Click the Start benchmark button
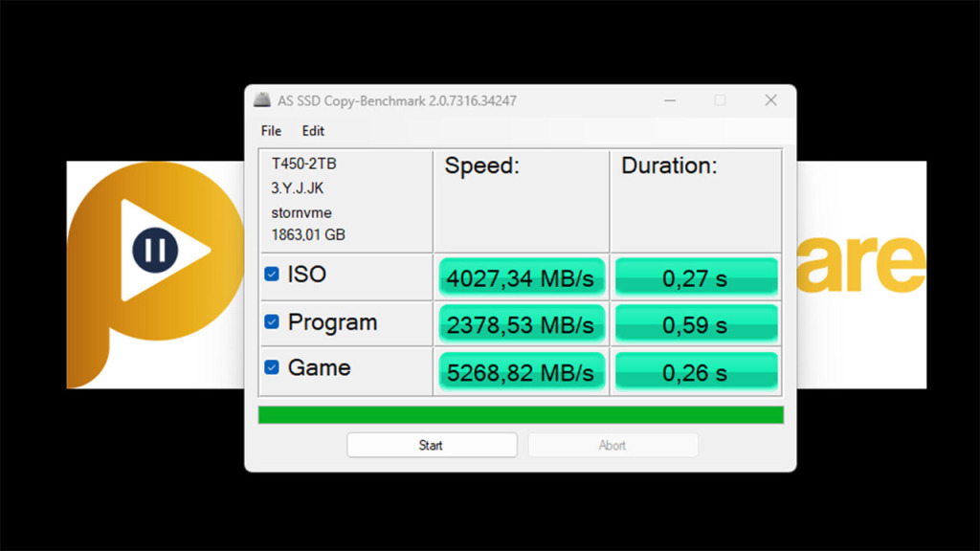980x551 pixels. pyautogui.click(x=432, y=445)
